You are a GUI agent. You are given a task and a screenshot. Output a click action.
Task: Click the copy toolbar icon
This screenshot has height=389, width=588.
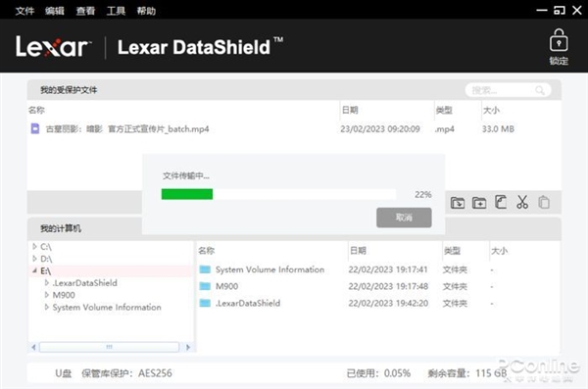click(501, 202)
